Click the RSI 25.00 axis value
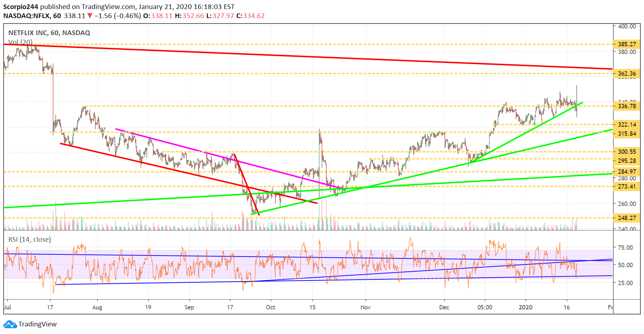The image size is (644, 334). pyautogui.click(x=625, y=283)
